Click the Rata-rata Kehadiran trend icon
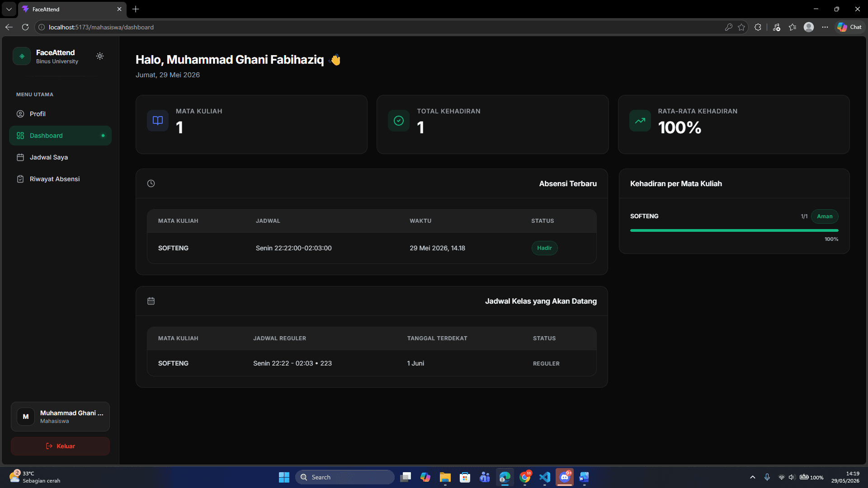The width and height of the screenshot is (868, 488). click(640, 121)
